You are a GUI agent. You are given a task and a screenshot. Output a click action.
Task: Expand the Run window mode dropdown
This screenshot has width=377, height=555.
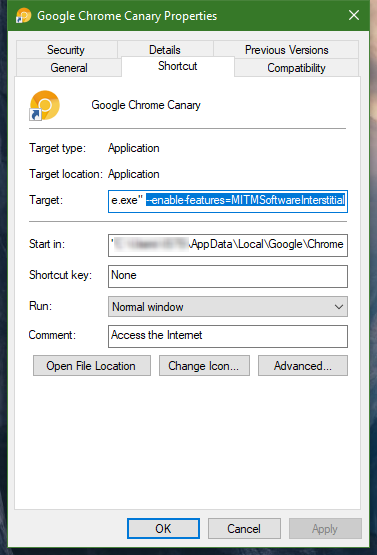tap(228, 307)
